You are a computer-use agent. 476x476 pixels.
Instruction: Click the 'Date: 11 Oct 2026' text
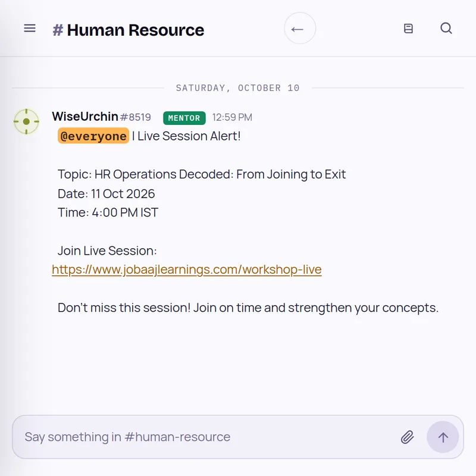pos(107,194)
